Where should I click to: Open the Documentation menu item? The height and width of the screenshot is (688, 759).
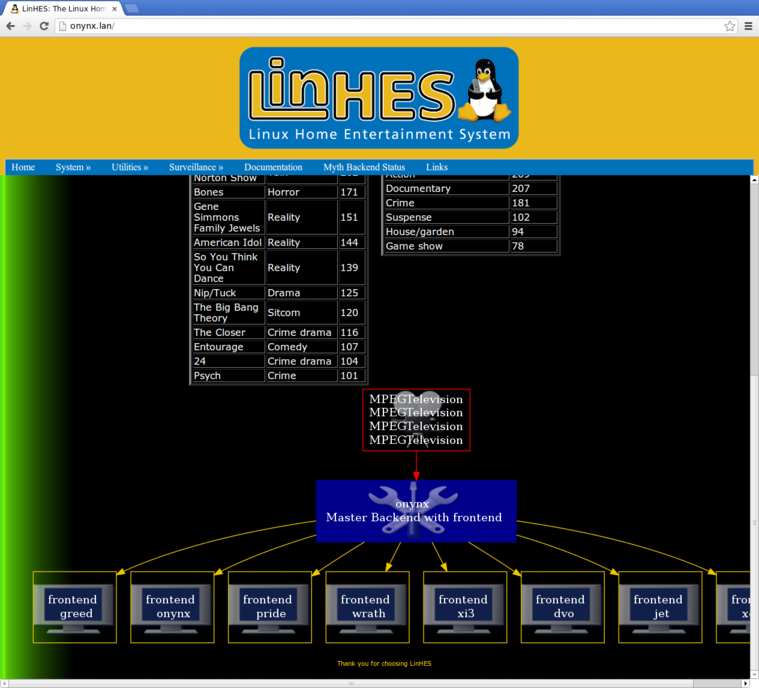[273, 167]
